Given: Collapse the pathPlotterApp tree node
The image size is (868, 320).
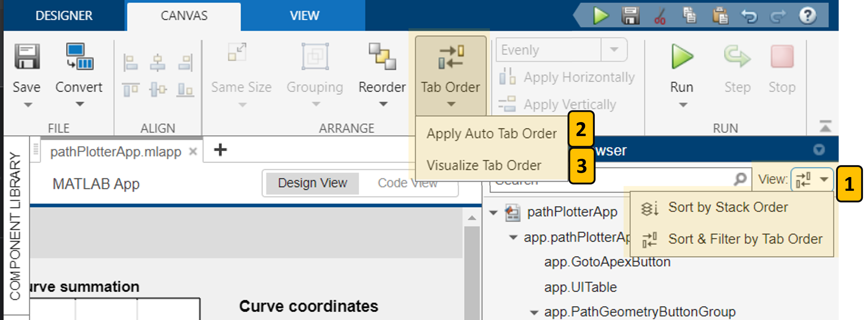Looking at the screenshot, I should 493,212.
